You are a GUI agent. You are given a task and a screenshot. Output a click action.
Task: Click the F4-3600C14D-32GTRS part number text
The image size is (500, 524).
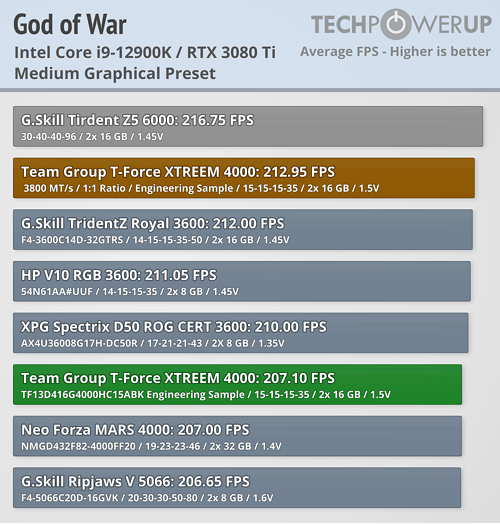pyautogui.click(x=72, y=240)
